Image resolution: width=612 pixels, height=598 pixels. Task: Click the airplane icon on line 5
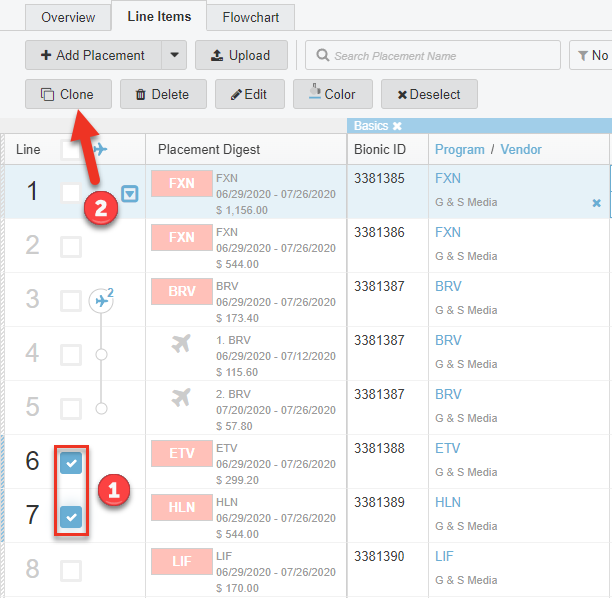coord(181,397)
